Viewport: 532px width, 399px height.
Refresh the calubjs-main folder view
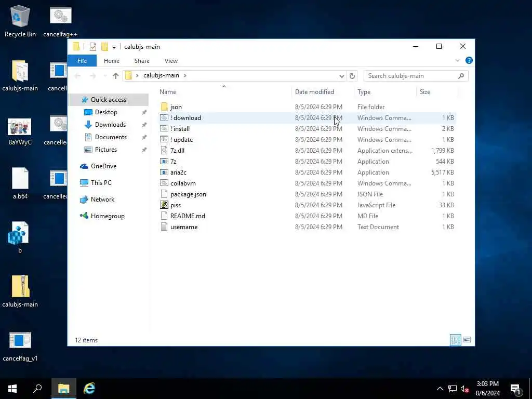coord(352,76)
